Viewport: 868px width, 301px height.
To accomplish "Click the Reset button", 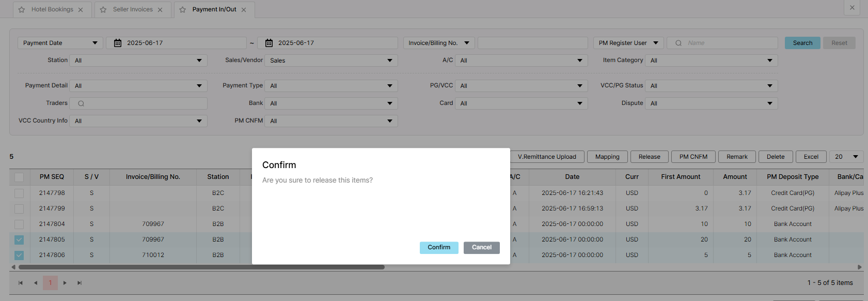I will [839, 43].
